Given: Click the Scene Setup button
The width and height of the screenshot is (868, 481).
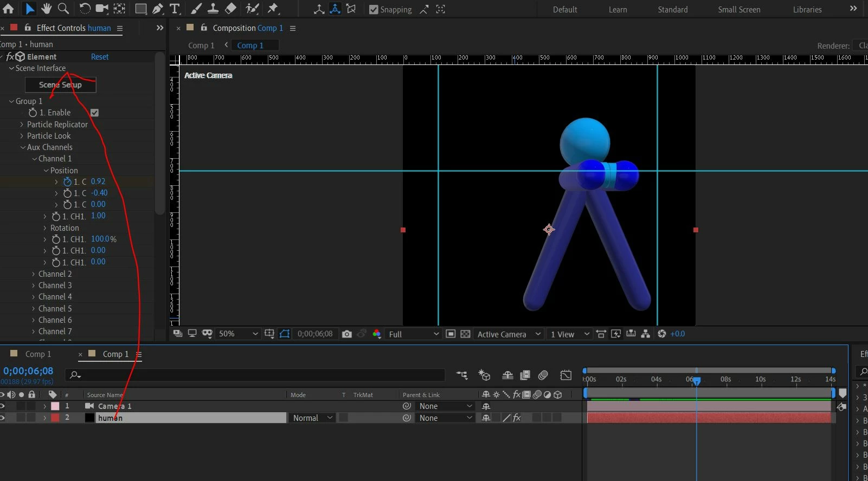Looking at the screenshot, I should 60,85.
